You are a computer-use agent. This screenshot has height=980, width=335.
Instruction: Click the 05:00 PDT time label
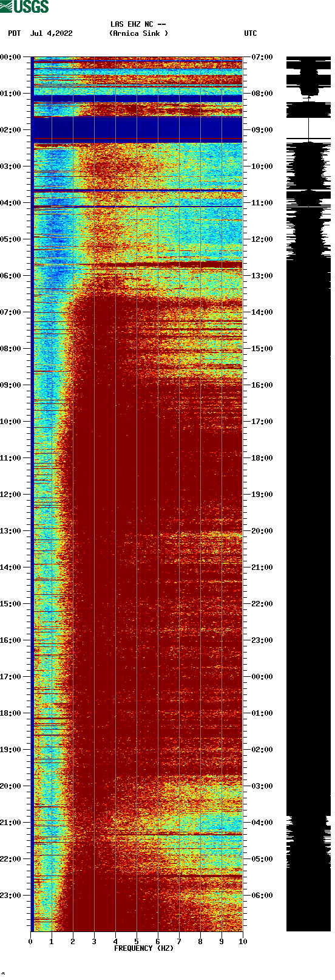[10, 239]
